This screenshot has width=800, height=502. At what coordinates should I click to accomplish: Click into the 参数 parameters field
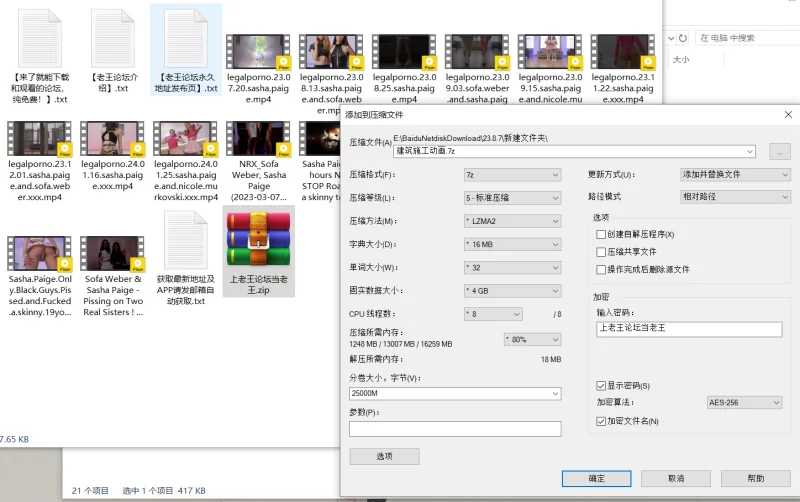coord(455,429)
